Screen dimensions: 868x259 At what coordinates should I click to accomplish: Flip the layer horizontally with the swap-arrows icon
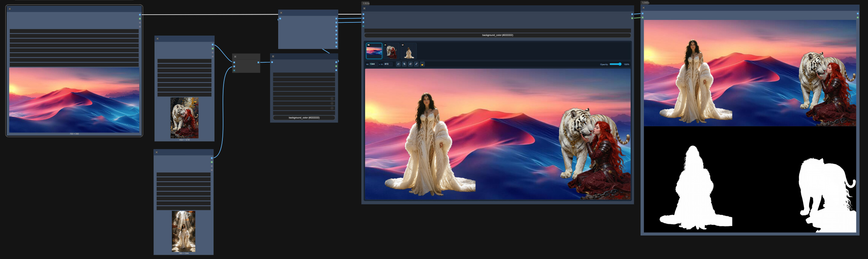(x=398, y=64)
